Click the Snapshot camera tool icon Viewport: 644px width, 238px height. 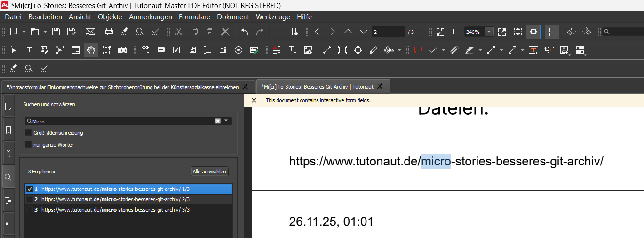122,50
